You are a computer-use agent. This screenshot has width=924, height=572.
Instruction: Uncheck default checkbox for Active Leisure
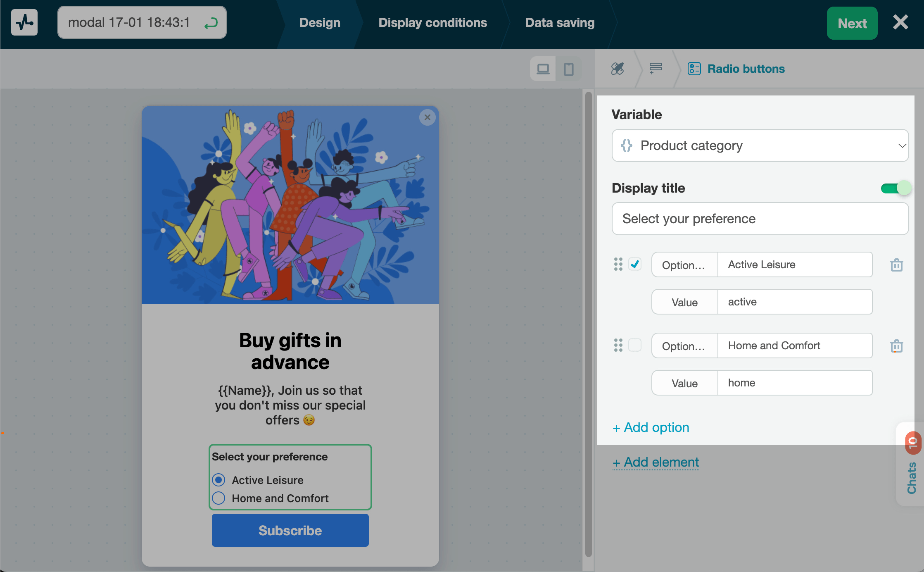(x=635, y=264)
